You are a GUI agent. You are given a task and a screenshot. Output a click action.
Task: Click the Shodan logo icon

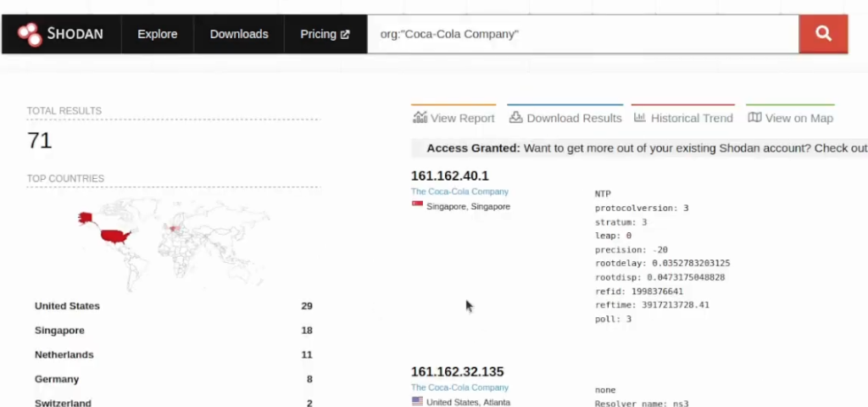pos(30,34)
